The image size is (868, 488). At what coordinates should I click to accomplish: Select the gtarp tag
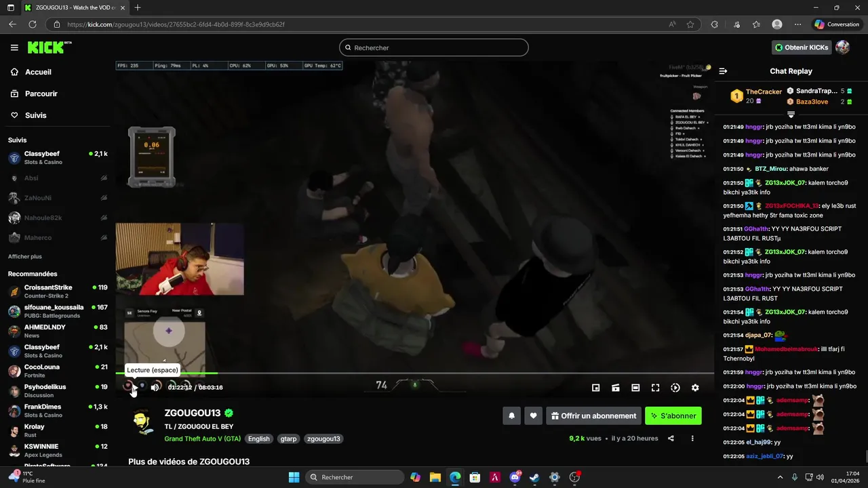[x=289, y=439]
